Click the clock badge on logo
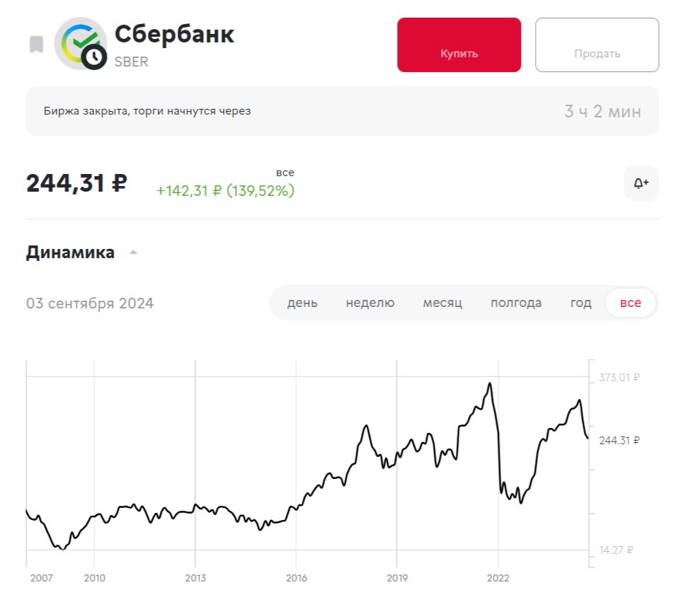The image size is (700, 590). 93,56
